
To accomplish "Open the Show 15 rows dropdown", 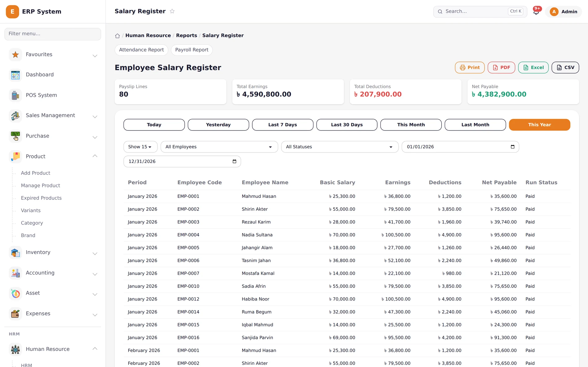I will 140,147.
